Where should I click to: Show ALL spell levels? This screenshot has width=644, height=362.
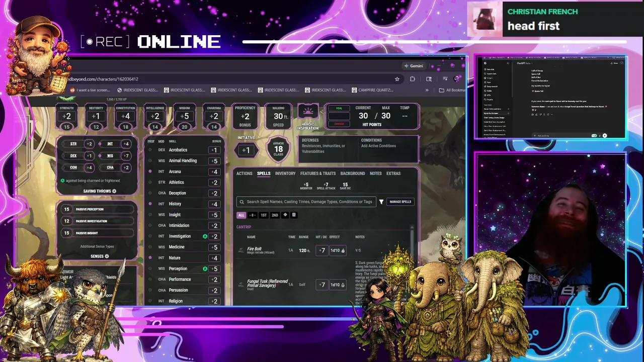point(241,215)
